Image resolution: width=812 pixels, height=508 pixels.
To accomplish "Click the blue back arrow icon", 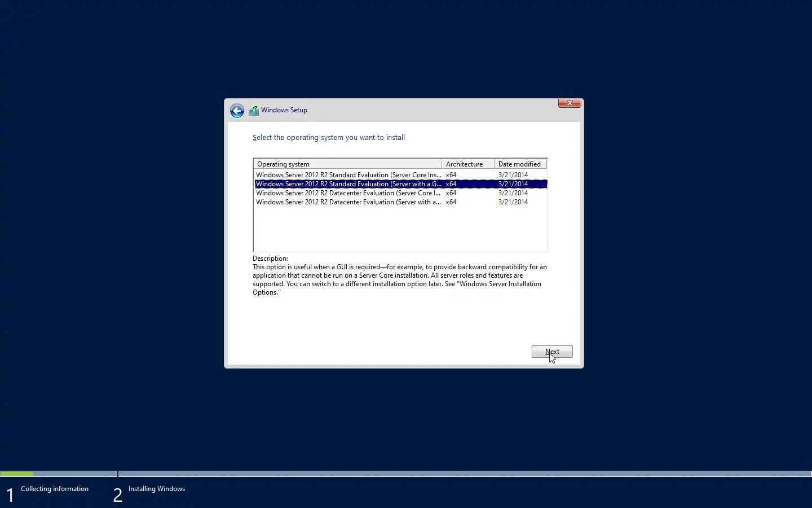I will (237, 111).
